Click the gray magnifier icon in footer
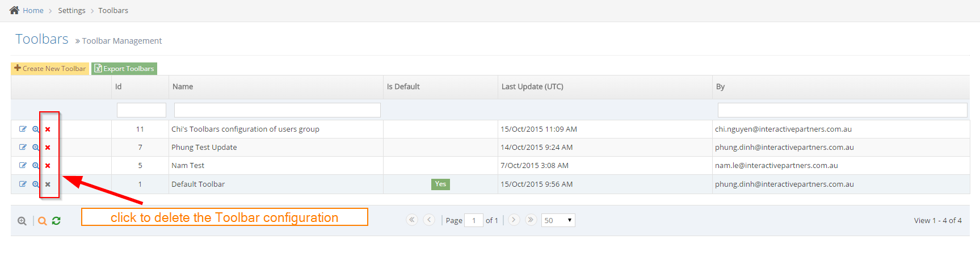The height and width of the screenshot is (256, 980). (x=22, y=221)
